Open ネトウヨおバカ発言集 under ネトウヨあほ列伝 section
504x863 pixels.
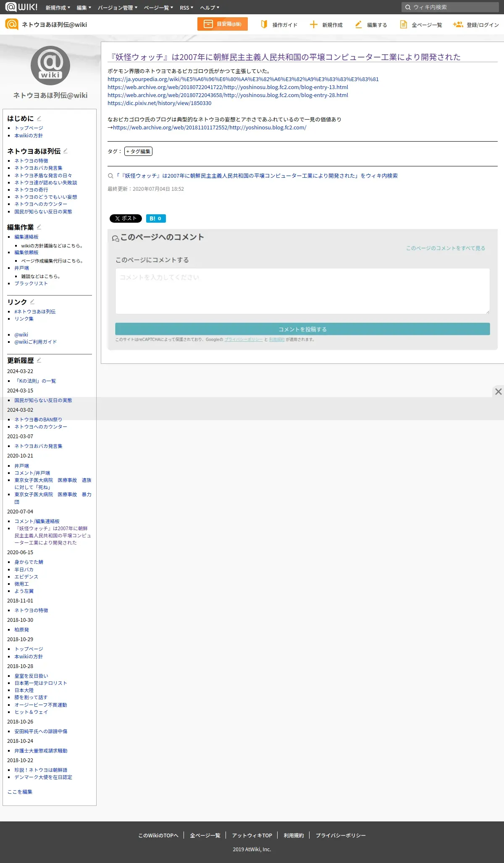click(x=38, y=168)
